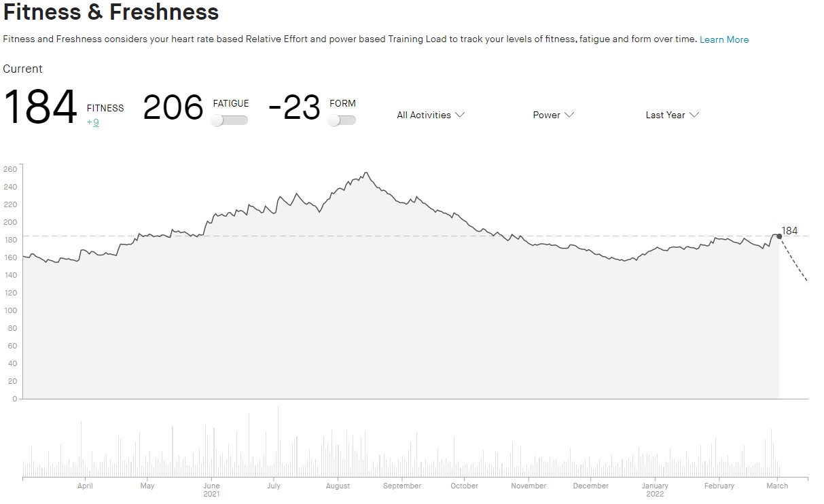The height and width of the screenshot is (504, 824).
Task: Expand the Last Year range dropdown
Action: point(672,115)
